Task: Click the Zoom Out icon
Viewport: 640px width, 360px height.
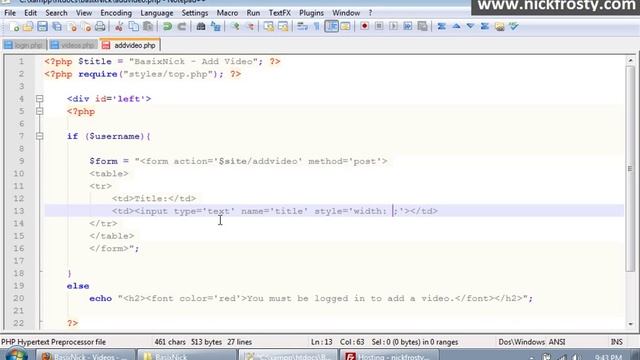Action: click(250, 27)
